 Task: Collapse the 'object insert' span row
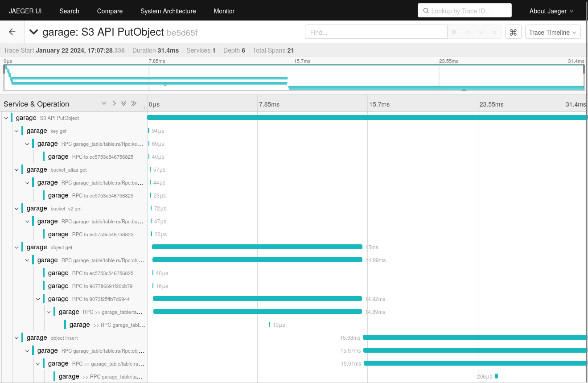coord(16,338)
